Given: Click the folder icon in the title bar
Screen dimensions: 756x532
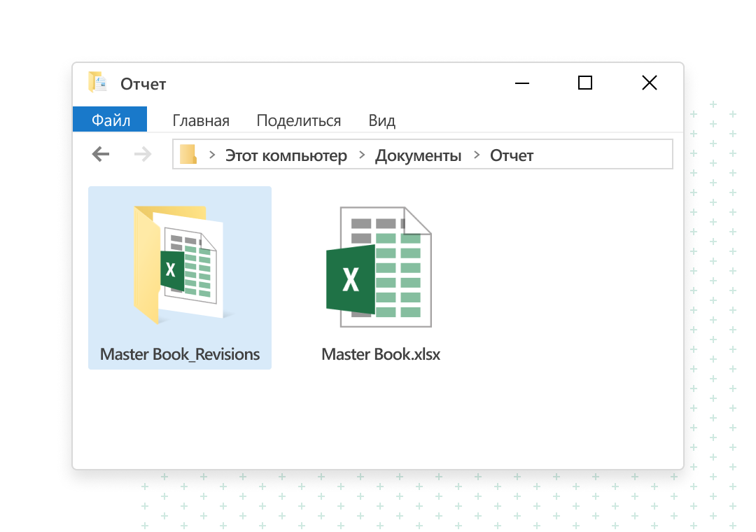Looking at the screenshot, I should [x=97, y=83].
